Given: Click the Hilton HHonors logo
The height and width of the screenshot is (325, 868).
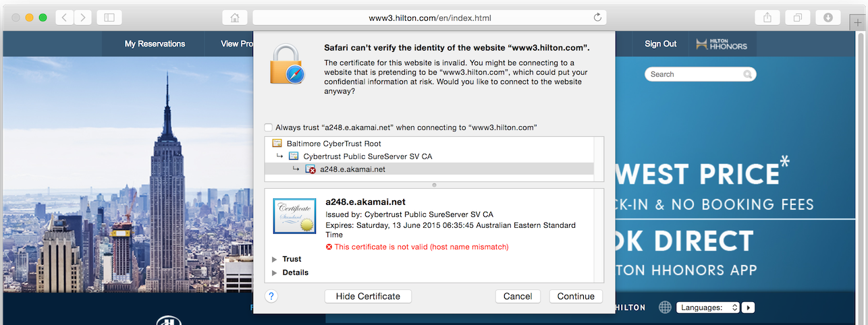Looking at the screenshot, I should (722, 44).
